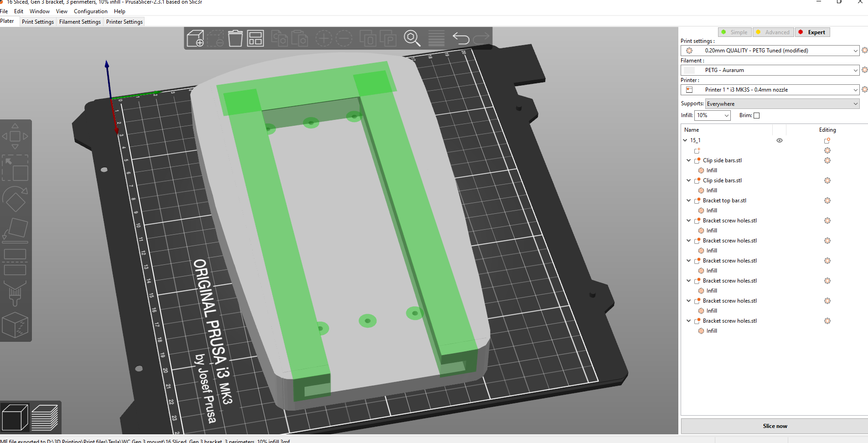Click the Copy icon in the top toolbar
The image size is (868, 443).
point(279,38)
